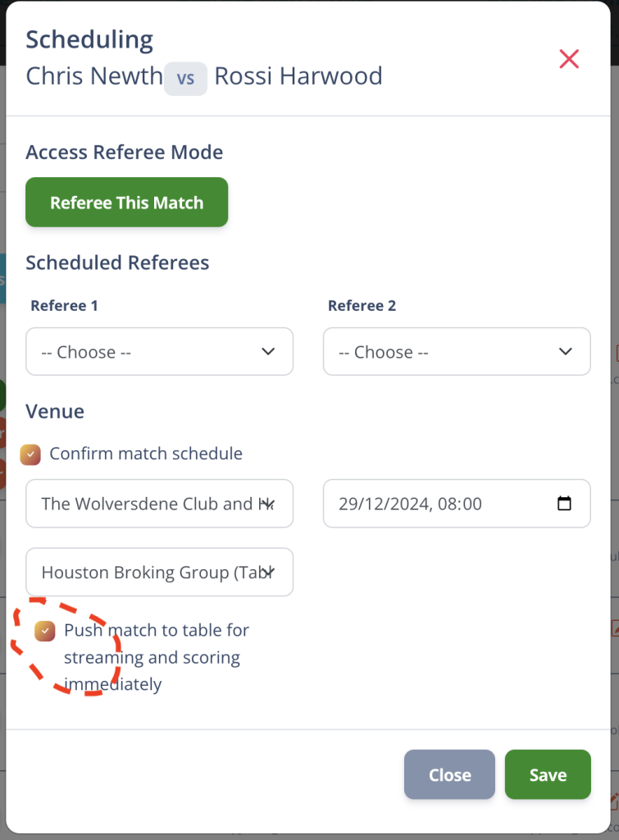
Task: Click the Referee This Match button
Action: pos(127,202)
